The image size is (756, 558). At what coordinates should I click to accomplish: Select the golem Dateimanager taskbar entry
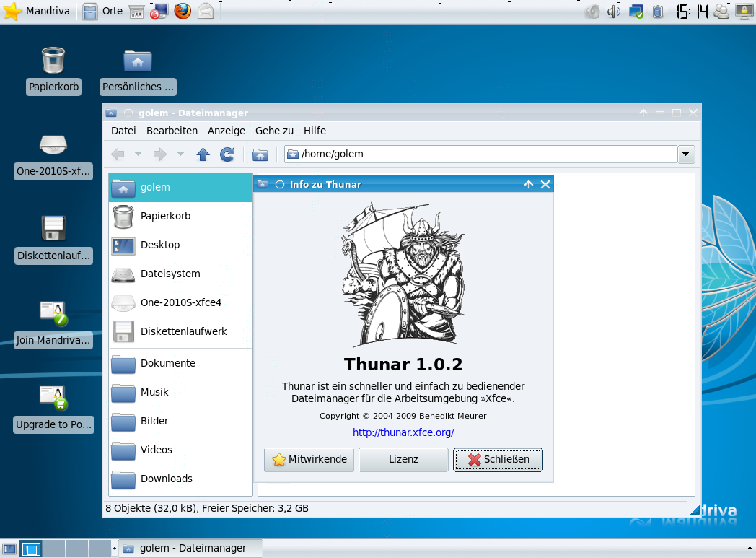pos(190,548)
